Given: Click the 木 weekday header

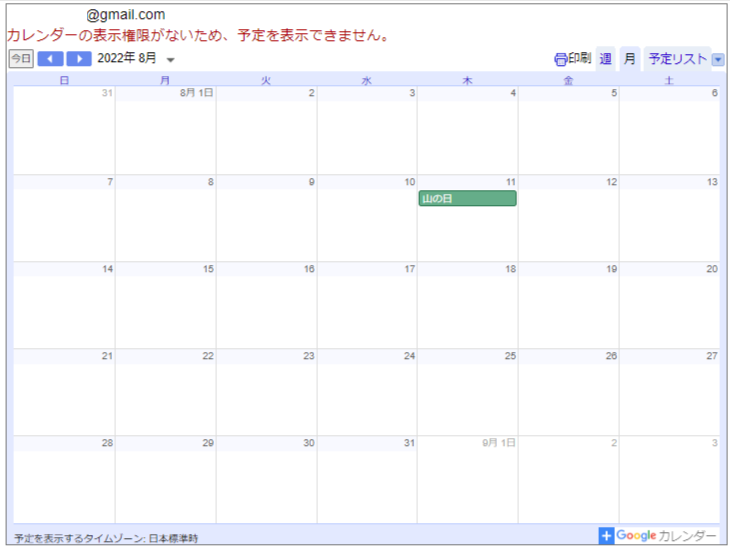Looking at the screenshot, I should 467,81.
